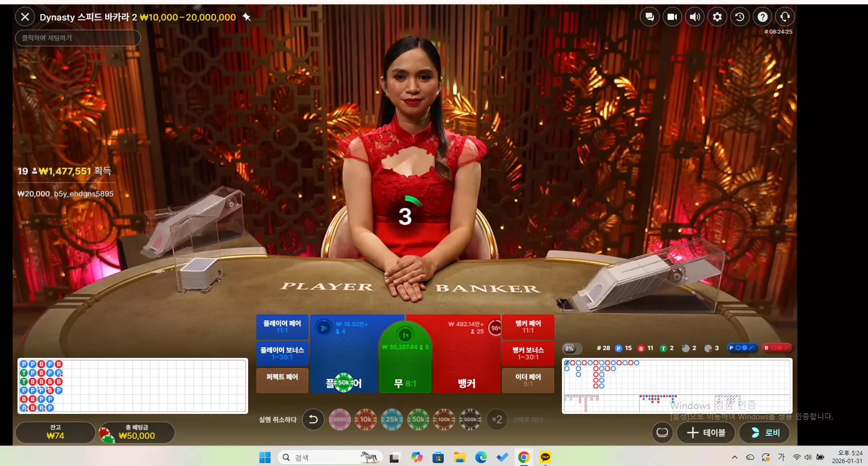Open File Explorer from the taskbar
Image resolution: width=868 pixels, height=466 pixels.
459,457
